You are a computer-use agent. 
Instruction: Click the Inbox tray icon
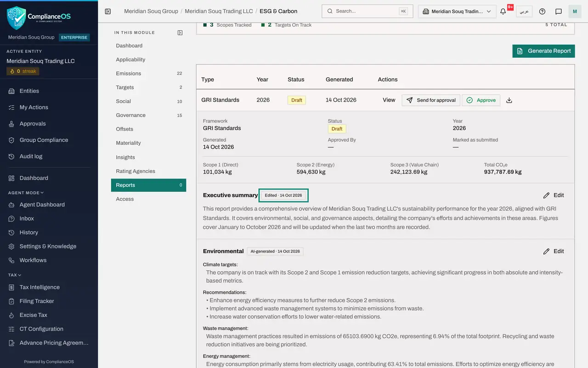point(11,218)
